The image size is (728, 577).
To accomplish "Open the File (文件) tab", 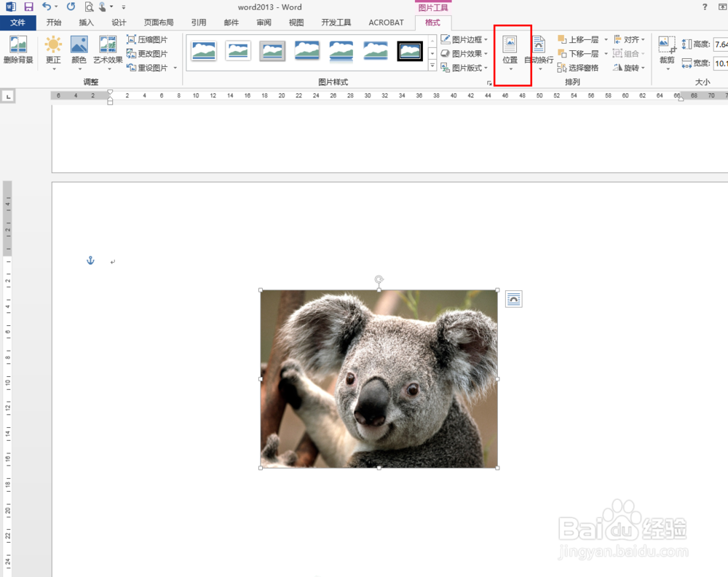I will click(x=17, y=23).
